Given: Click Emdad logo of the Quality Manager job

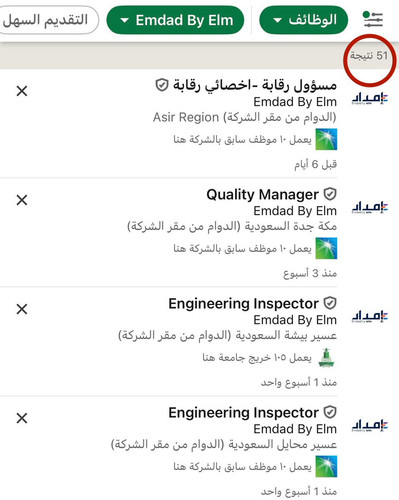Looking at the screenshot, I should (x=370, y=208).
